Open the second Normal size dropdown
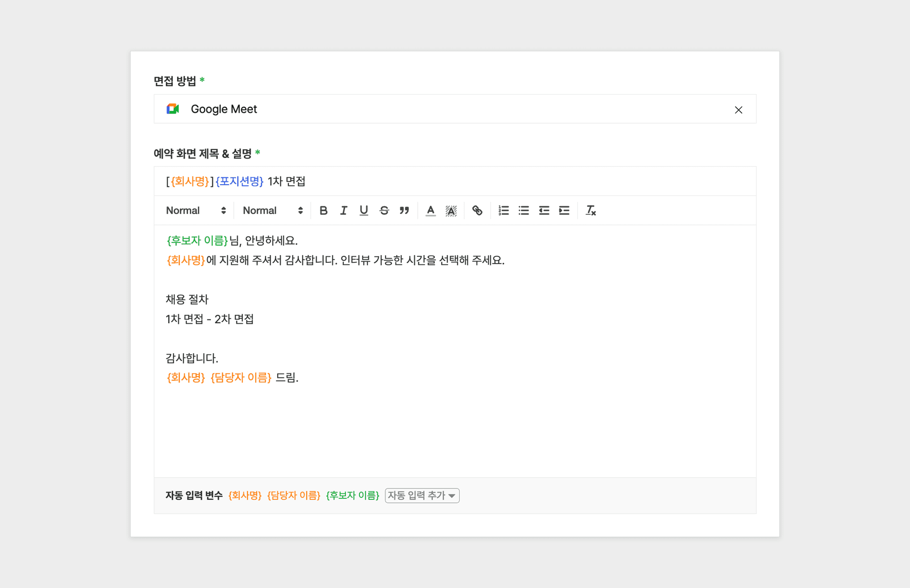Screen dimensions: 910x588 tap(273, 211)
